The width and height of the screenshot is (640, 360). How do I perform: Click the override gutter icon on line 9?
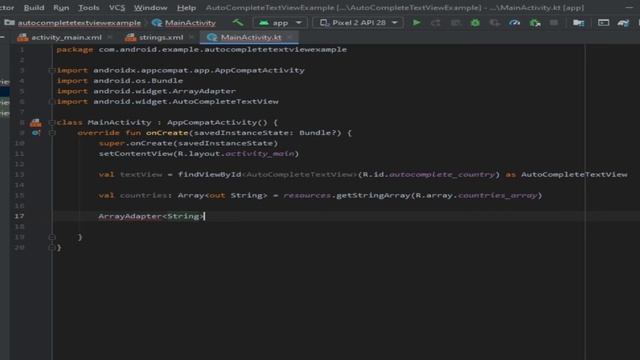(36, 133)
